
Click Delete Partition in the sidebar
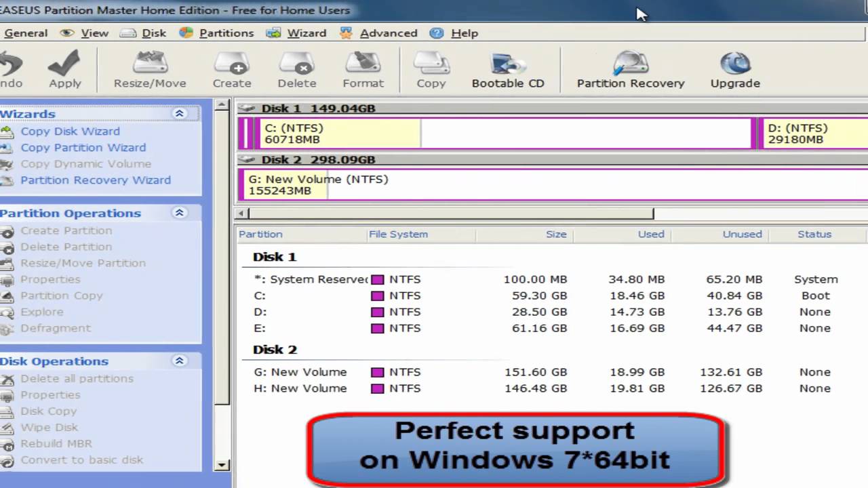pos(66,247)
